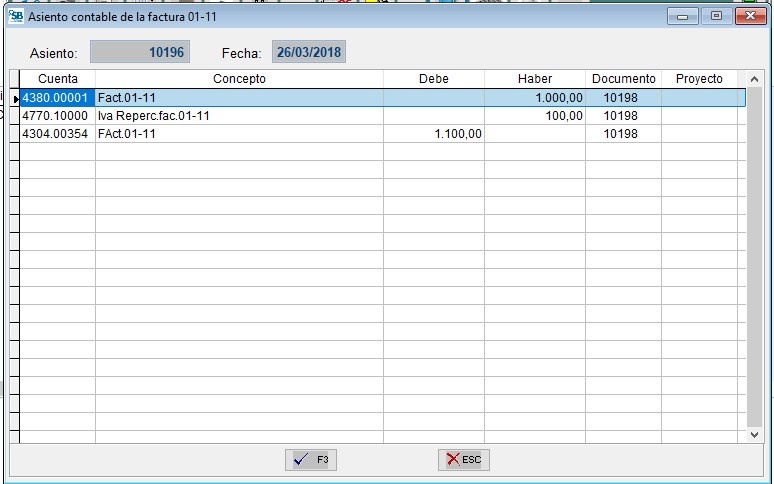The width and height of the screenshot is (774, 484).
Task: Select the Concepto column header
Action: 239,79
